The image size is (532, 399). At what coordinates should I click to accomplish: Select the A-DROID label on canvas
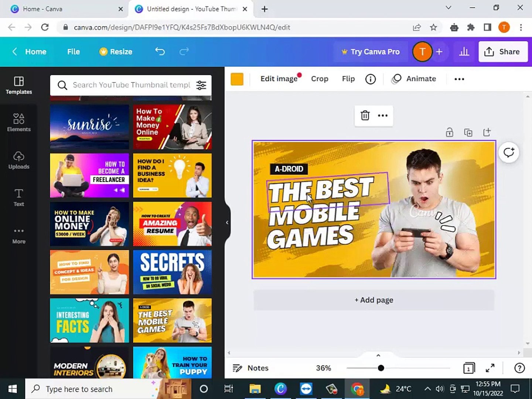tap(289, 169)
